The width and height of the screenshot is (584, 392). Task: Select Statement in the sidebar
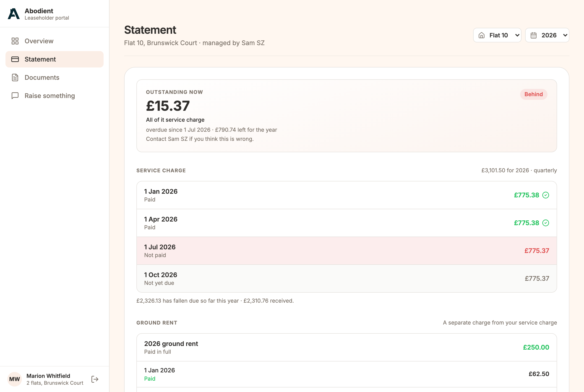[55, 59]
